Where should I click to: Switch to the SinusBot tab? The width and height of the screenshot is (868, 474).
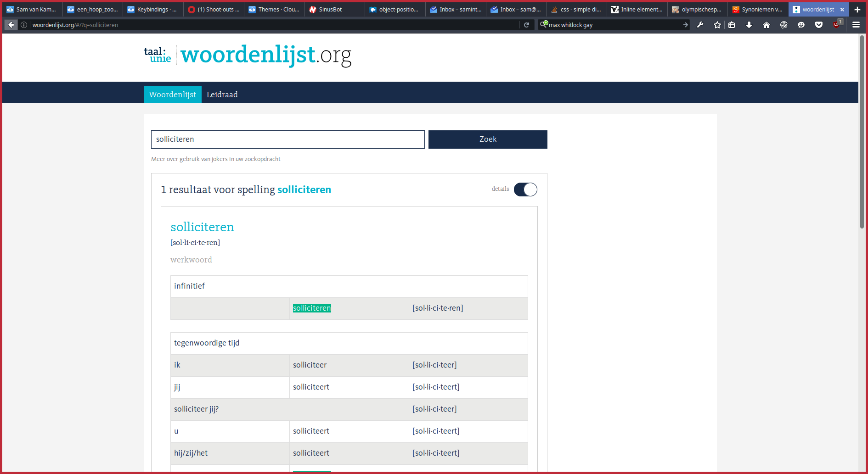pos(330,9)
